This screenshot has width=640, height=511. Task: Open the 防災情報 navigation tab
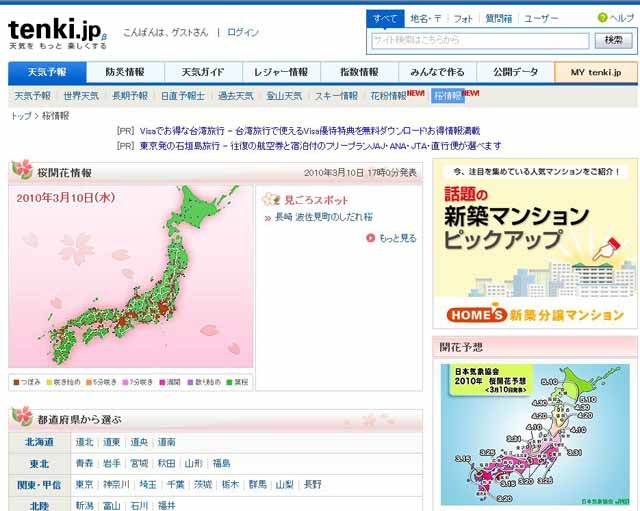[x=125, y=72]
